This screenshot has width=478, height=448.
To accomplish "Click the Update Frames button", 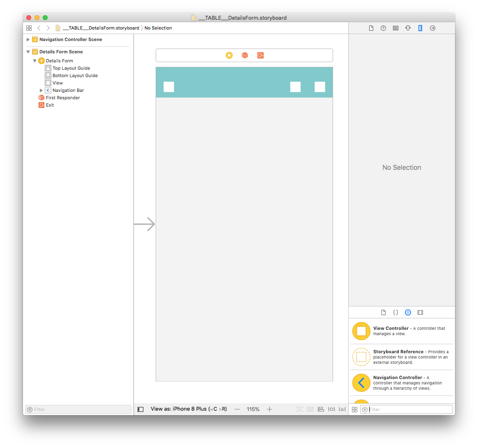I will pyautogui.click(x=300, y=409).
